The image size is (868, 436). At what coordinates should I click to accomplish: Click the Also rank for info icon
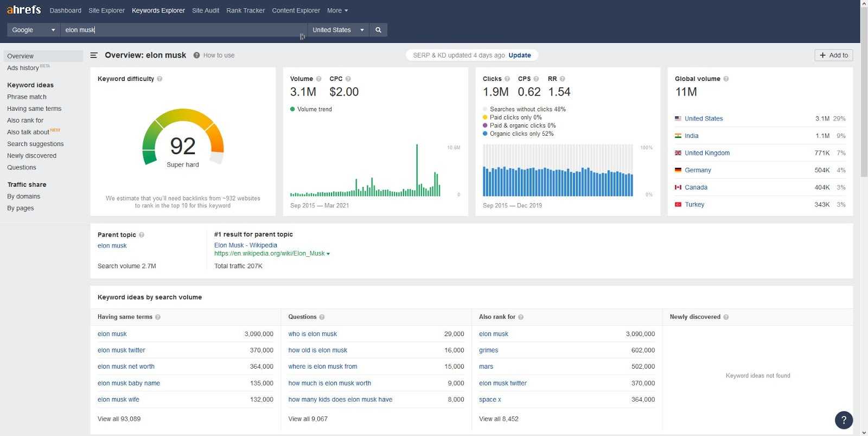pos(521,317)
